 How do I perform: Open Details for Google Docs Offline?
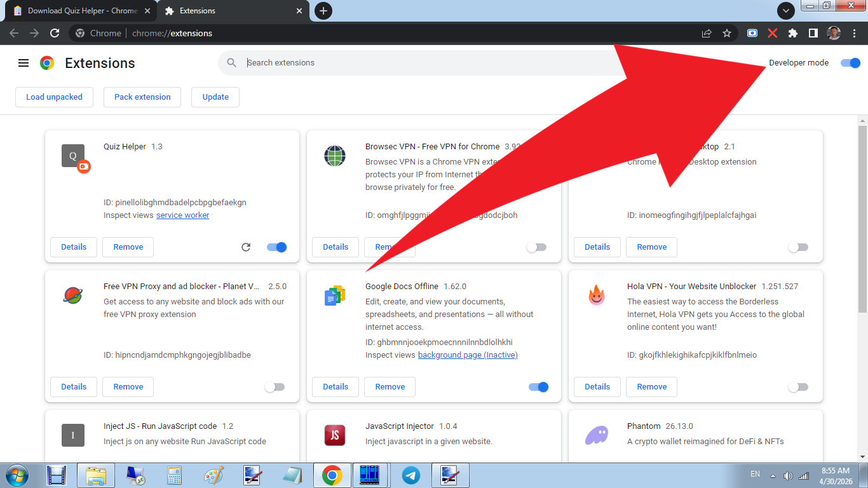pos(336,387)
